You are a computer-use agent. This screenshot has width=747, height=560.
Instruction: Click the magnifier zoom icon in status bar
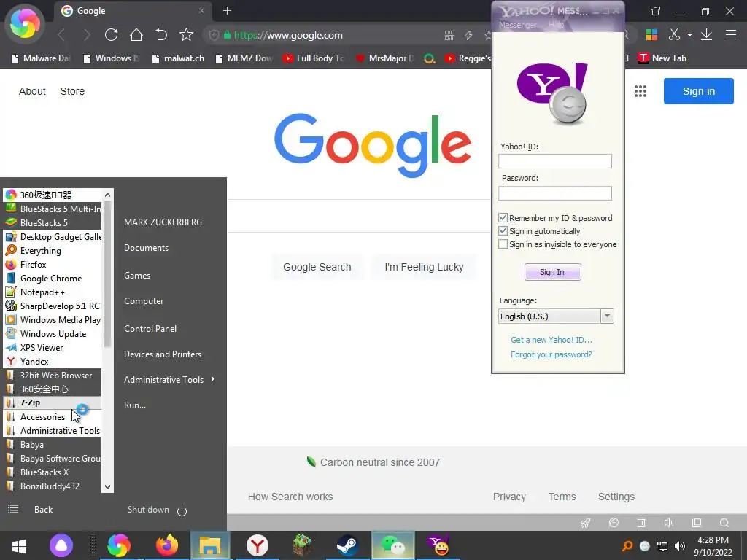724,522
